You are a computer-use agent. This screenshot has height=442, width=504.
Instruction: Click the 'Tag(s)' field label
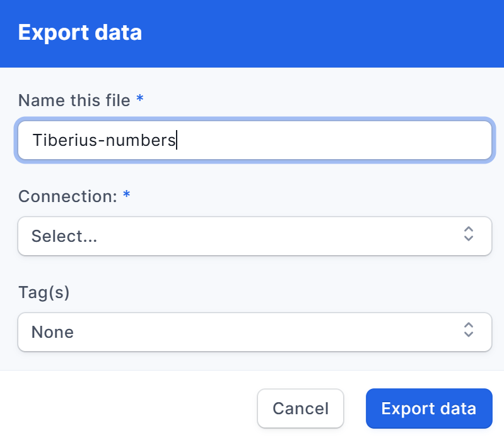tap(44, 293)
